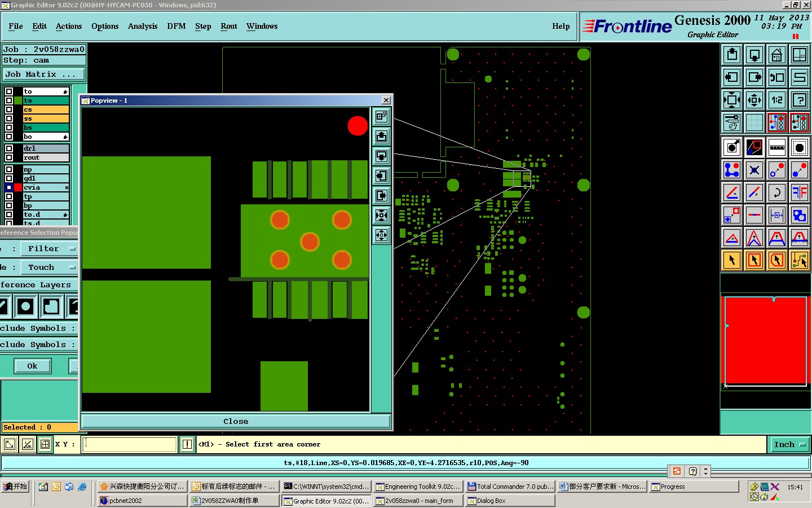
Task: Open the Edit menu
Action: (x=39, y=27)
